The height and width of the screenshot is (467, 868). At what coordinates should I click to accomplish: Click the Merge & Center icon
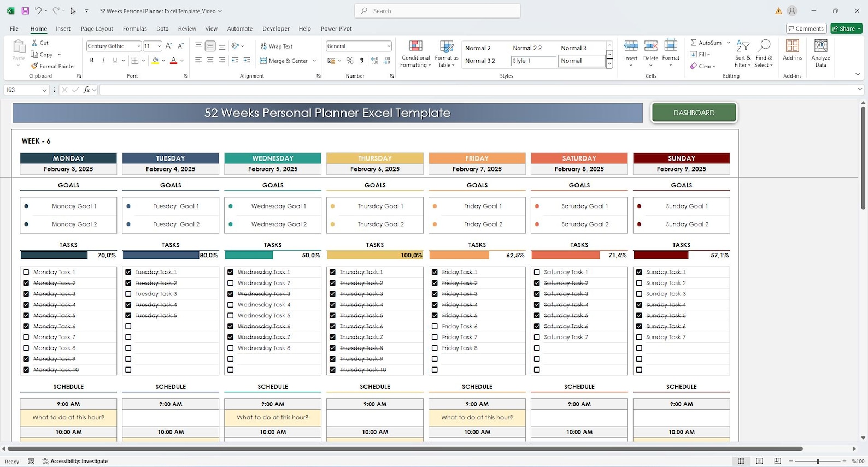click(x=263, y=61)
